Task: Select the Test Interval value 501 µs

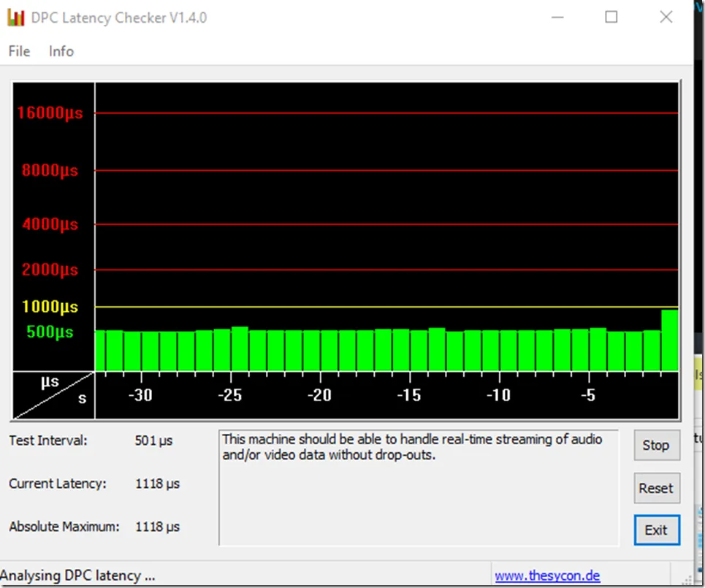Action: click(x=153, y=440)
